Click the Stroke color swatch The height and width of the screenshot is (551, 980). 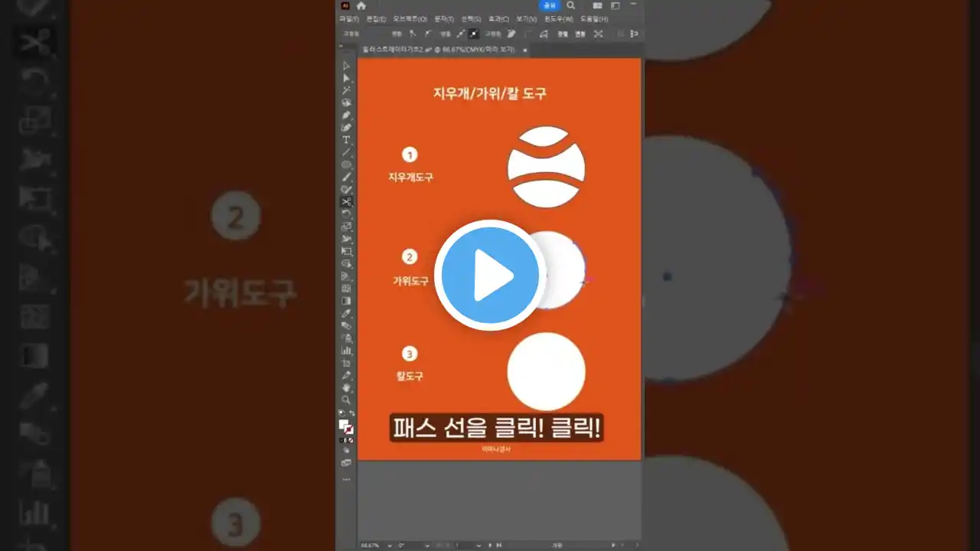click(x=349, y=430)
